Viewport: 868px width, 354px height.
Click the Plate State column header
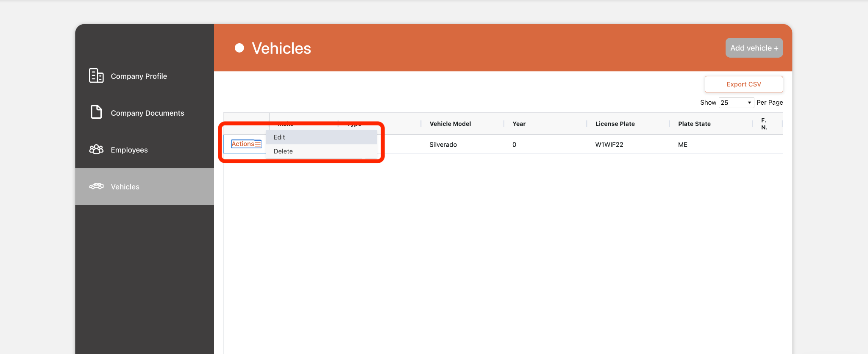[x=694, y=124]
